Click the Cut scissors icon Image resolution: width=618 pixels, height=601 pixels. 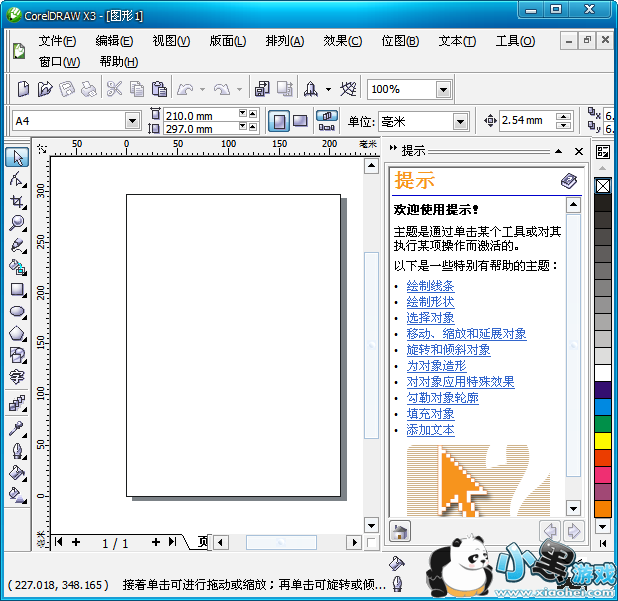(114, 89)
